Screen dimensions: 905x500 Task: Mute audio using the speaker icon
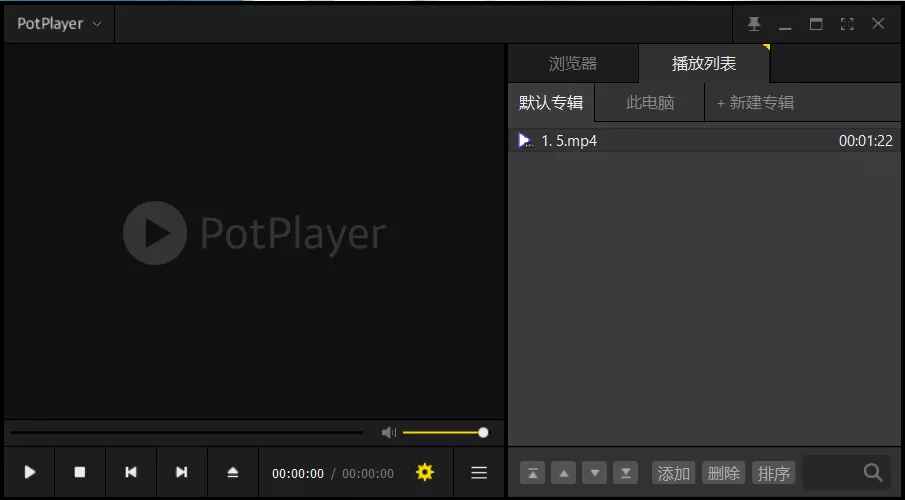click(388, 432)
